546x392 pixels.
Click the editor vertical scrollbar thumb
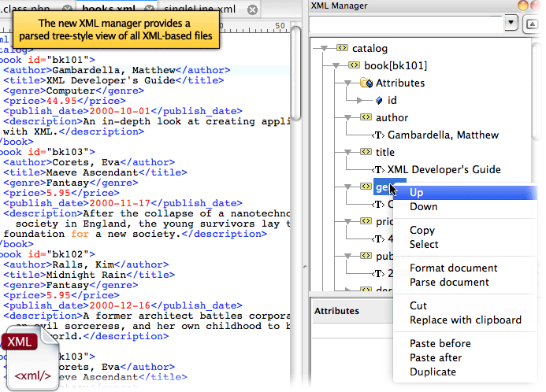295,73
